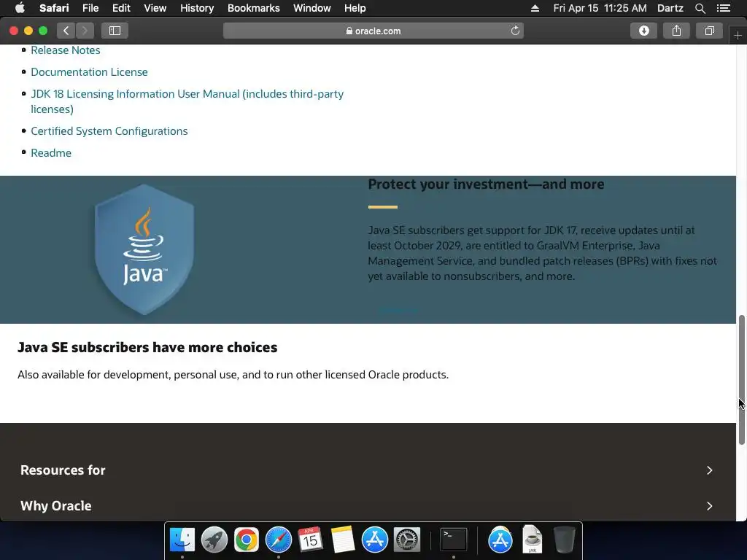This screenshot has width=747, height=560.
Task: Open the Safari menu
Action: pos(54,8)
